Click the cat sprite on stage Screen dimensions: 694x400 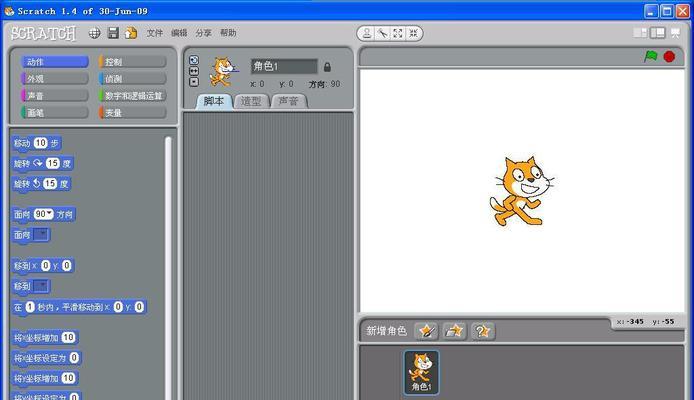[x=520, y=191]
